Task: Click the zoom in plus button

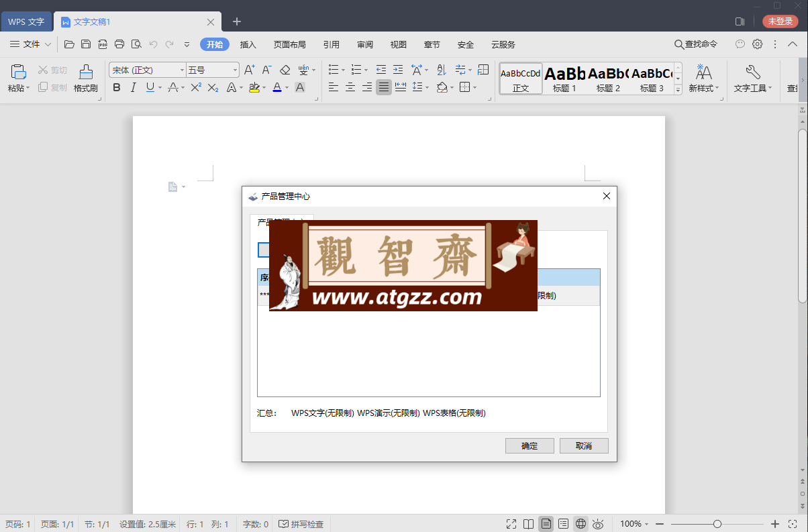Action: point(775,524)
